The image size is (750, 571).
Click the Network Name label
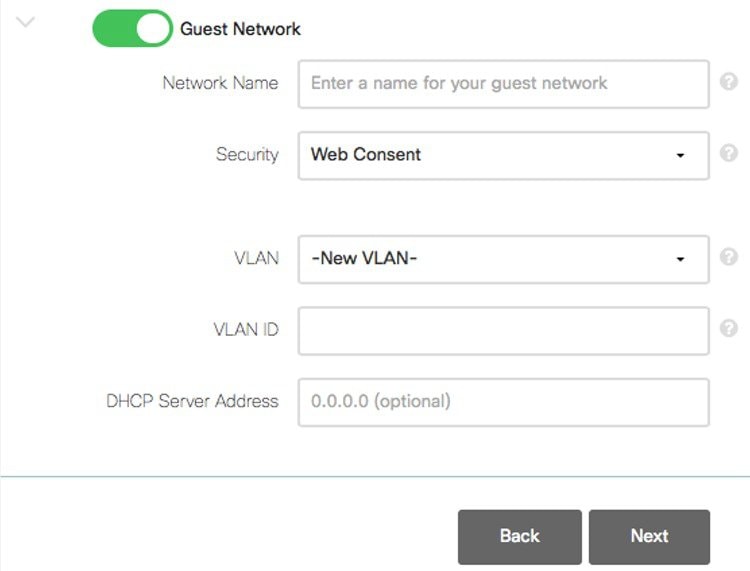click(220, 83)
